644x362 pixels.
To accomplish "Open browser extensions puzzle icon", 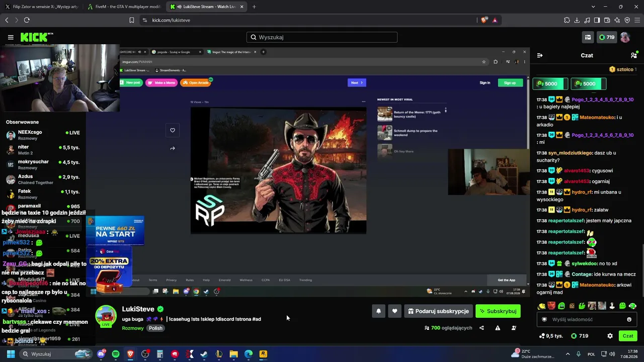I will coord(567,20).
